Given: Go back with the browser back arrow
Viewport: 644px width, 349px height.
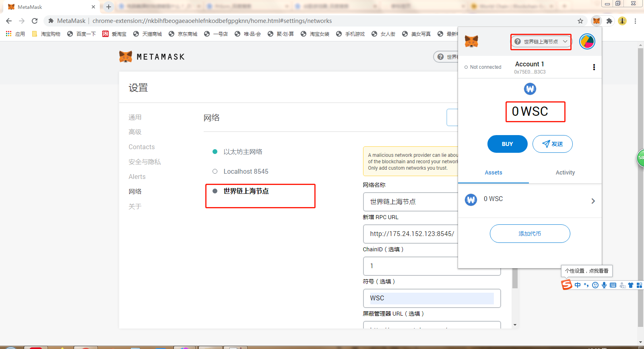Looking at the screenshot, I should (9, 21).
